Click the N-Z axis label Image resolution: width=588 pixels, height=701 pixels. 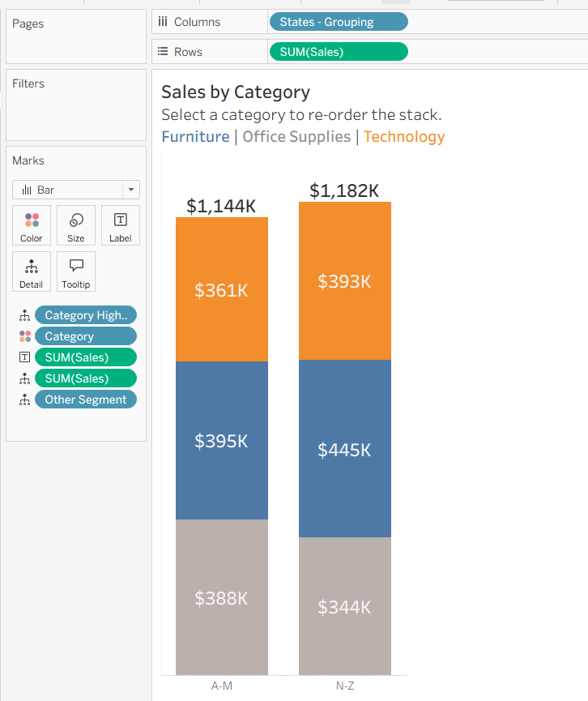pos(345,686)
